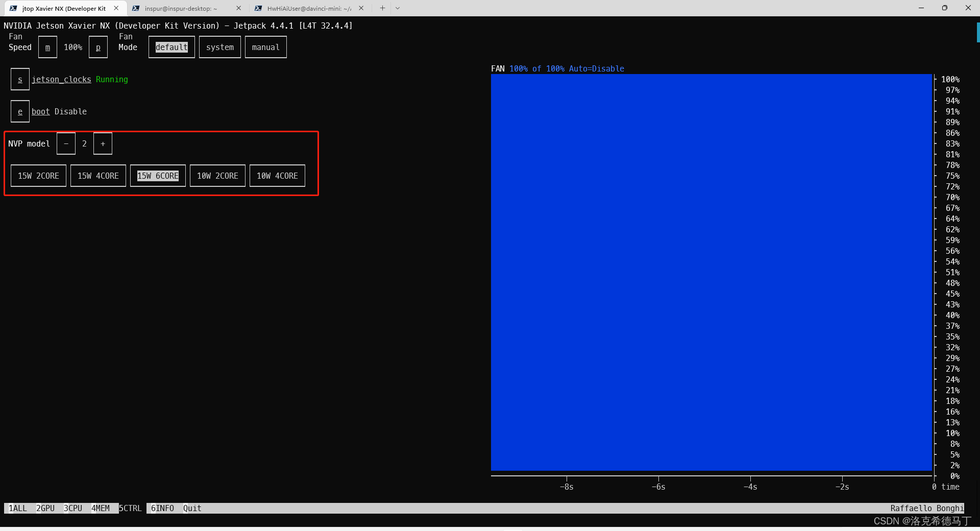980x531 pixels.
Task: Click the boot label
Action: point(41,112)
